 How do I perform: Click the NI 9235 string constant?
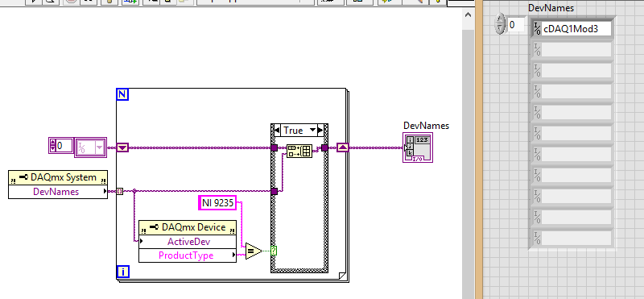[x=217, y=203]
